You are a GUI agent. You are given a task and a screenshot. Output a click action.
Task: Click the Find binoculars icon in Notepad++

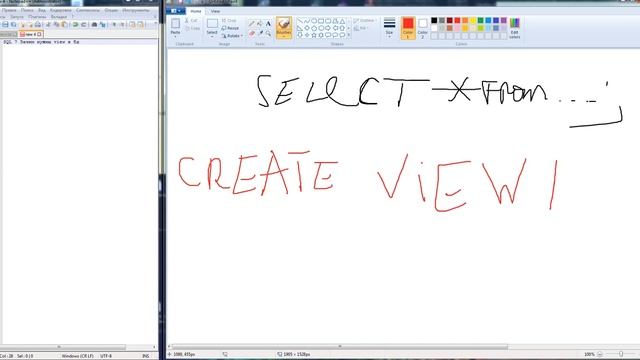(x=94, y=24)
